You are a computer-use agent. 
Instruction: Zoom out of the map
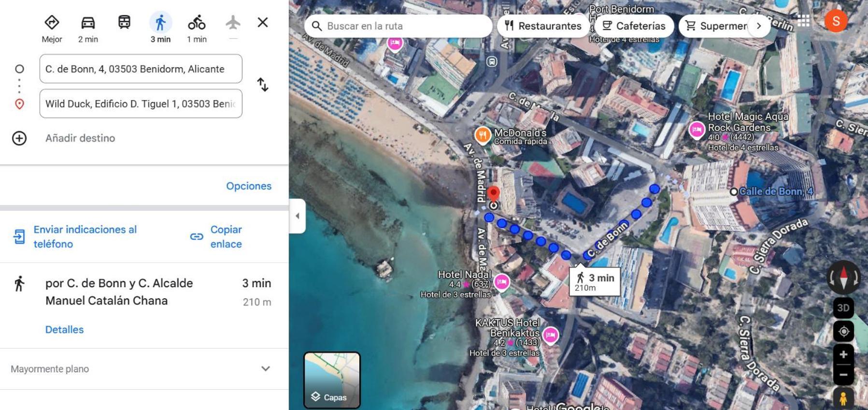tap(843, 375)
